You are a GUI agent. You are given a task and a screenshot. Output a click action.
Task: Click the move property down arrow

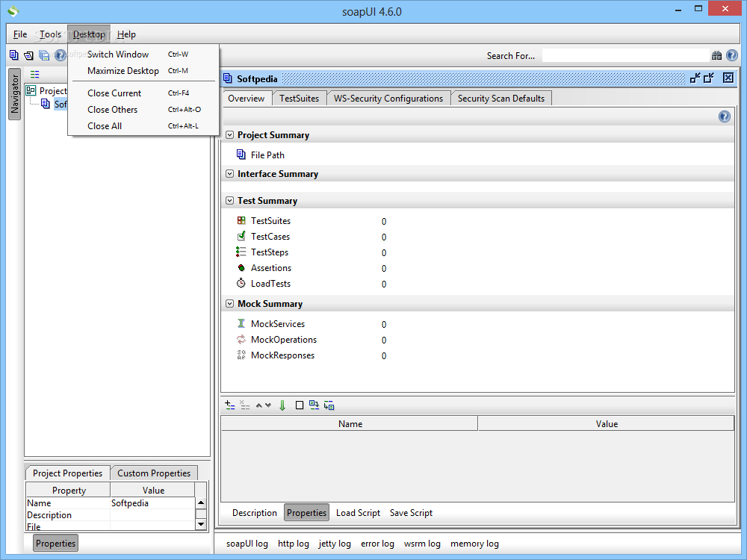(x=267, y=405)
